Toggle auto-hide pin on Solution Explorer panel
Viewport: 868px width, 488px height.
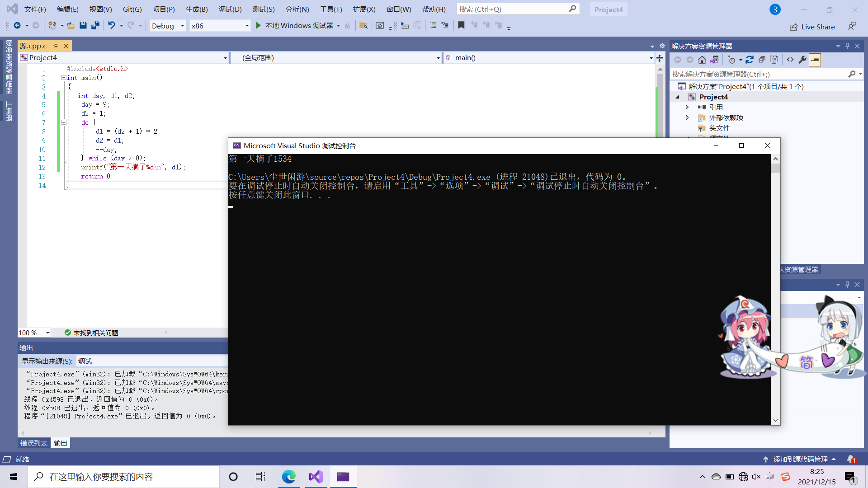pos(847,46)
